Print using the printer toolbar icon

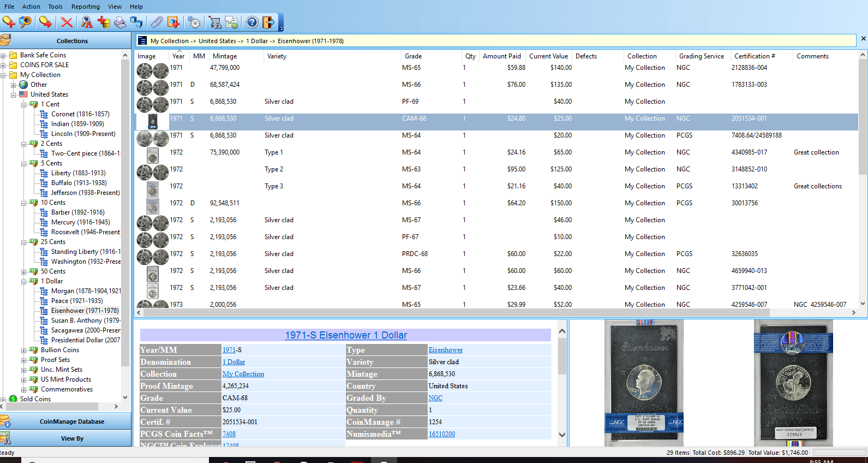(x=120, y=22)
